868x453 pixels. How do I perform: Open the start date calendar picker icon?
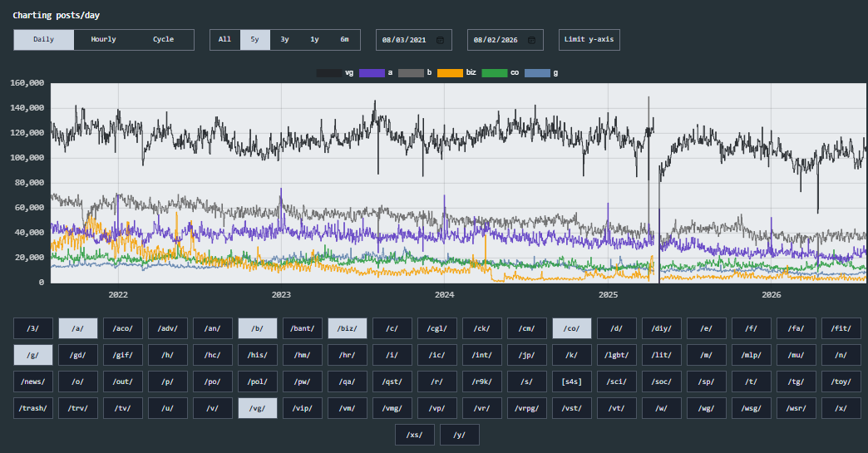pos(440,40)
